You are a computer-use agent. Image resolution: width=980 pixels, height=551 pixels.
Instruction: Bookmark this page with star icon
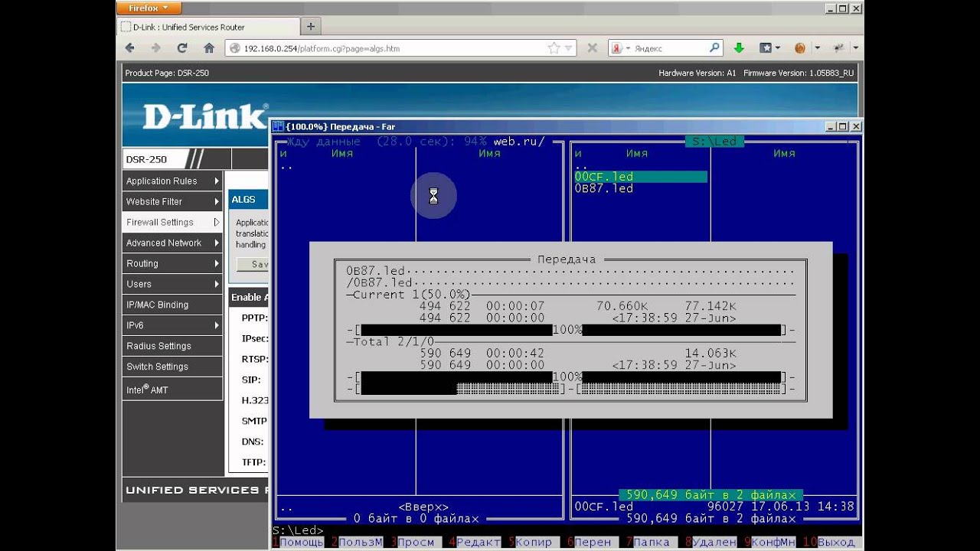coord(554,48)
